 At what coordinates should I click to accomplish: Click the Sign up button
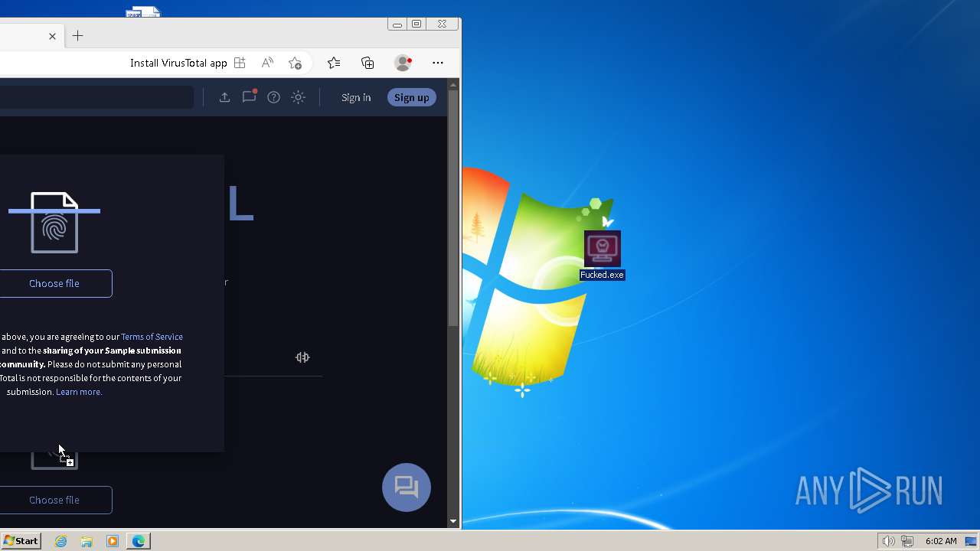coord(412,97)
